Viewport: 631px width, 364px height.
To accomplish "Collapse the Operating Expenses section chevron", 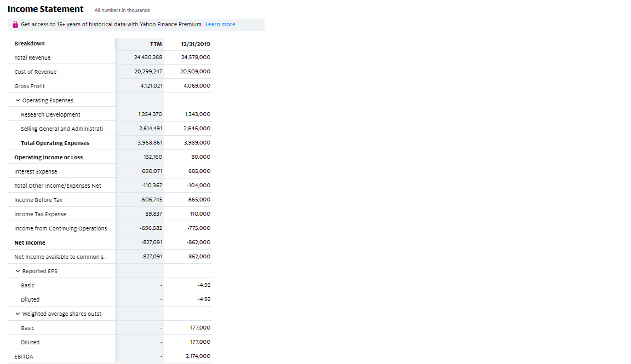I will [x=18, y=100].
